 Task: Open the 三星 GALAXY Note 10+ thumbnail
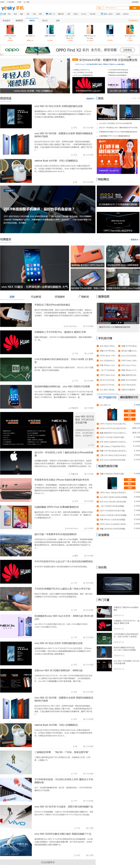(x=70, y=29)
